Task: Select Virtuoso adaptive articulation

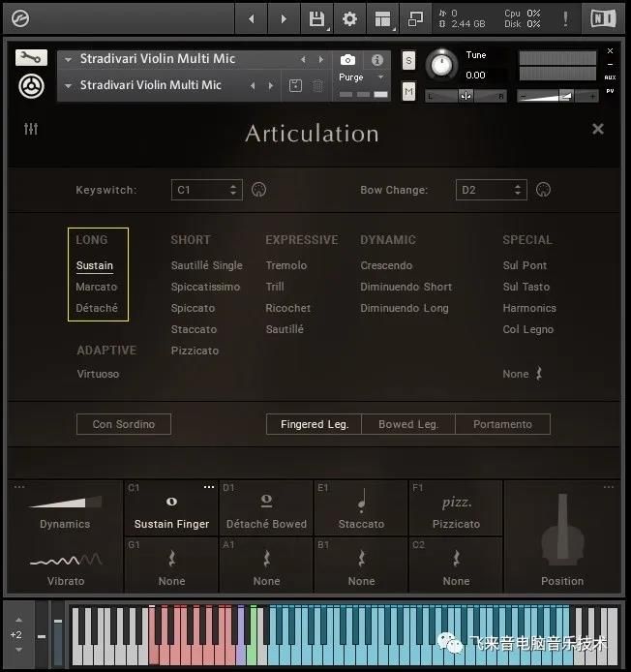Action: (x=98, y=374)
